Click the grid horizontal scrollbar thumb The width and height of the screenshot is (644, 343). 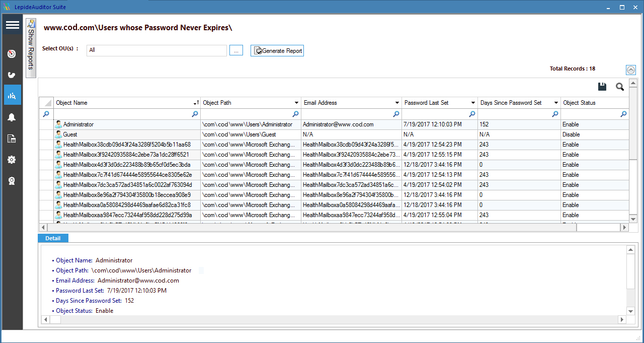point(312,228)
